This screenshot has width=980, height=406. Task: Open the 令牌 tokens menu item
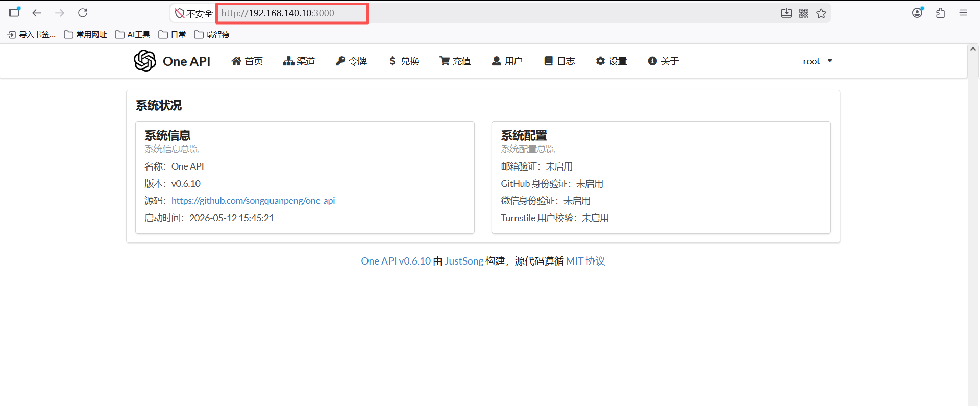(351, 61)
